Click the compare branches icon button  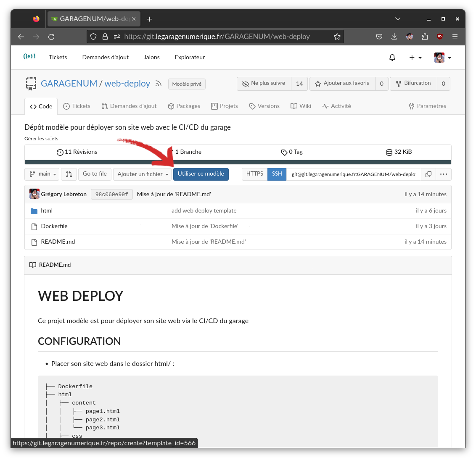coord(69,174)
